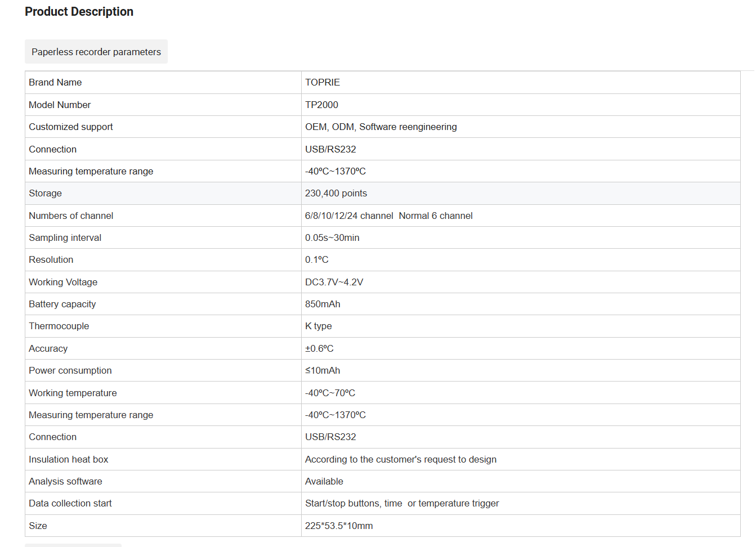Click the TP2000 model value
Viewport: 756px width, 547px height.
pyautogui.click(x=322, y=105)
